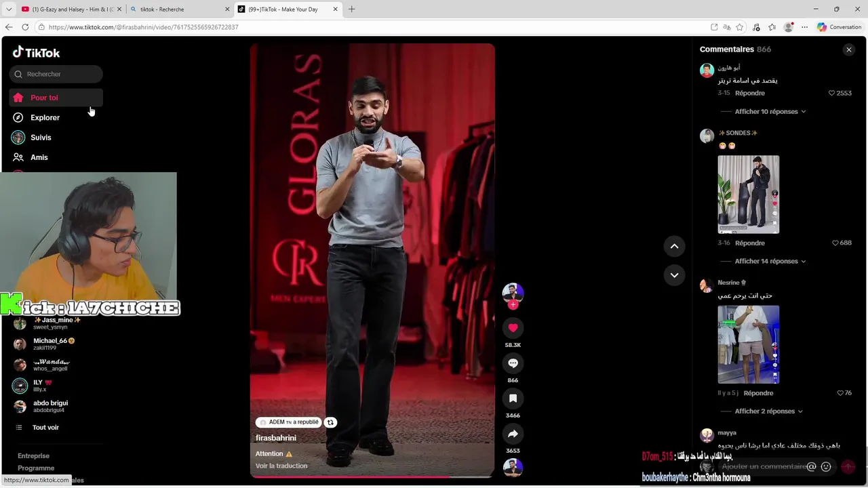
Task: Expand Afficher 10 réponses
Action: coord(770,112)
